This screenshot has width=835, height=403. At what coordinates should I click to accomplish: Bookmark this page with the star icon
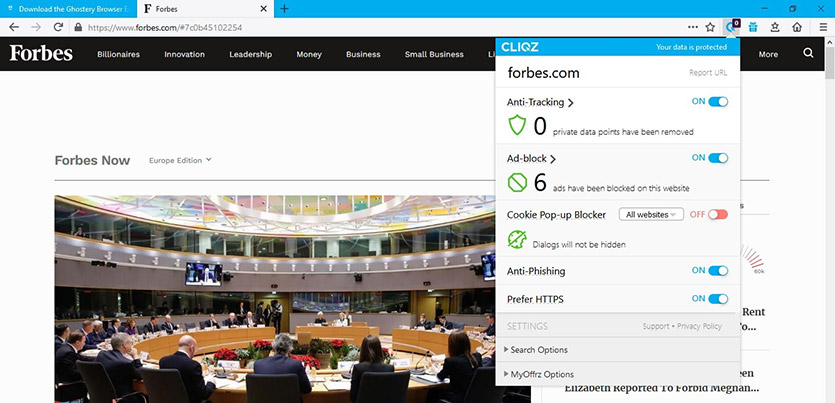[x=710, y=27]
